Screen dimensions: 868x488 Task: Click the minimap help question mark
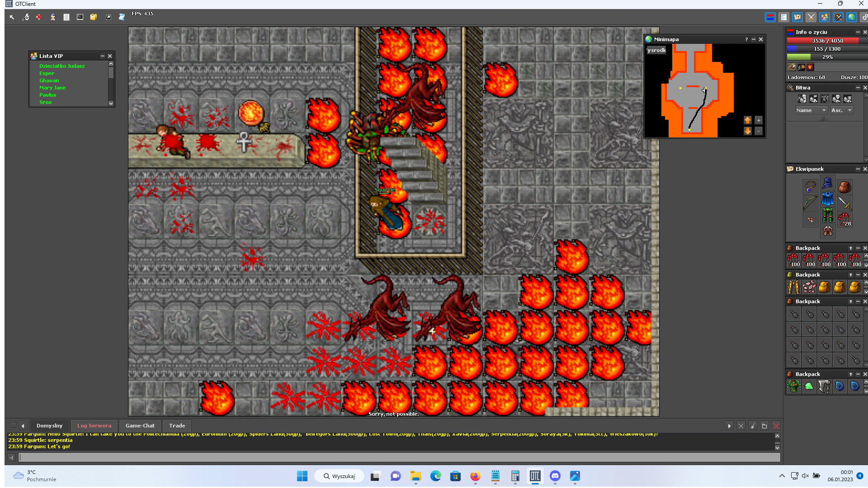746,39
